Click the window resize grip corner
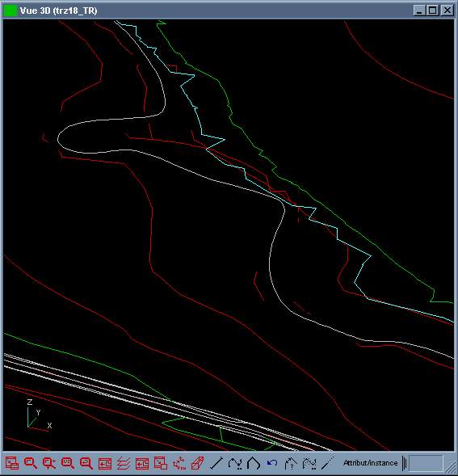This screenshot has width=458, height=476. (451, 464)
